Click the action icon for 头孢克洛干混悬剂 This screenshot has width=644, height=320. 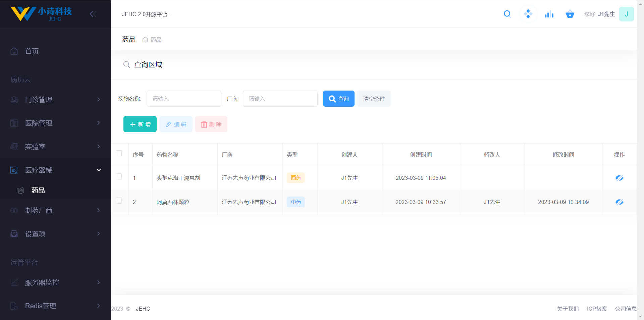(619, 178)
